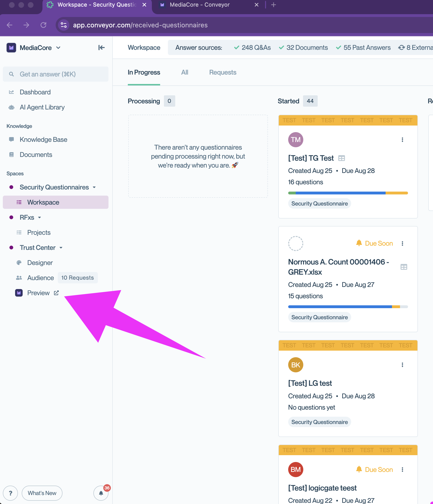Click the Audience people icon
This screenshot has height=504, width=433.
(x=19, y=278)
